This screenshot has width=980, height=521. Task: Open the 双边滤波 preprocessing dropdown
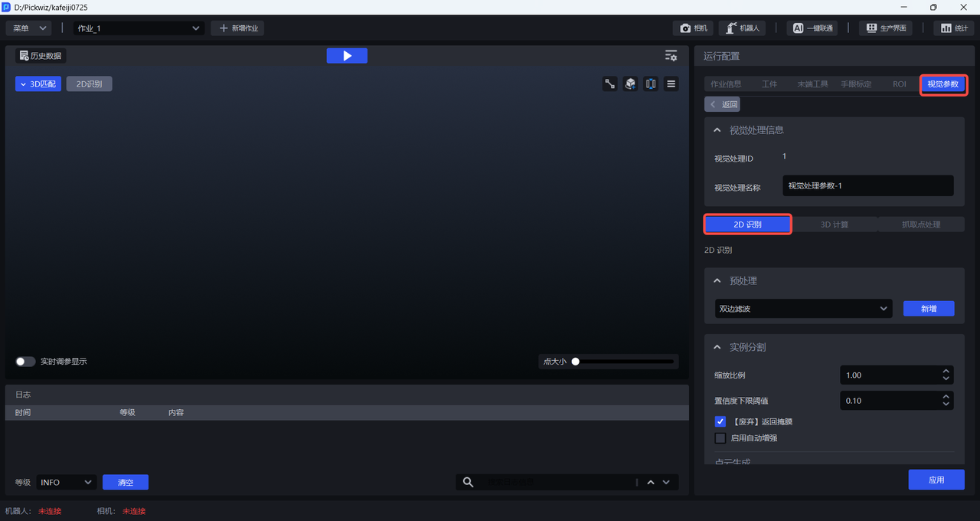pyautogui.click(x=803, y=309)
